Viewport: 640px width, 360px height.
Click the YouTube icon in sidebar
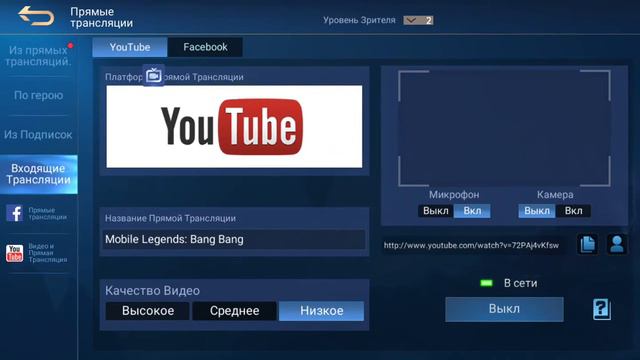[x=14, y=253]
